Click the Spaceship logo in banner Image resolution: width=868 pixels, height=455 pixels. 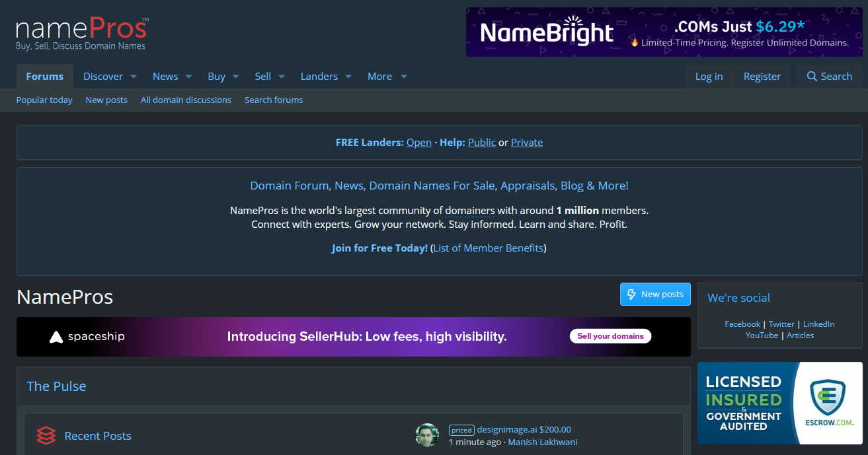pyautogui.click(x=87, y=337)
